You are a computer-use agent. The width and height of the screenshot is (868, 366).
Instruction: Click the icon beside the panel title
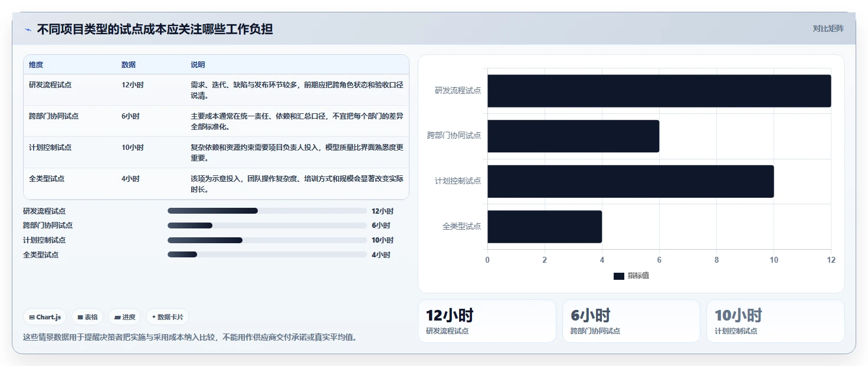click(x=28, y=30)
